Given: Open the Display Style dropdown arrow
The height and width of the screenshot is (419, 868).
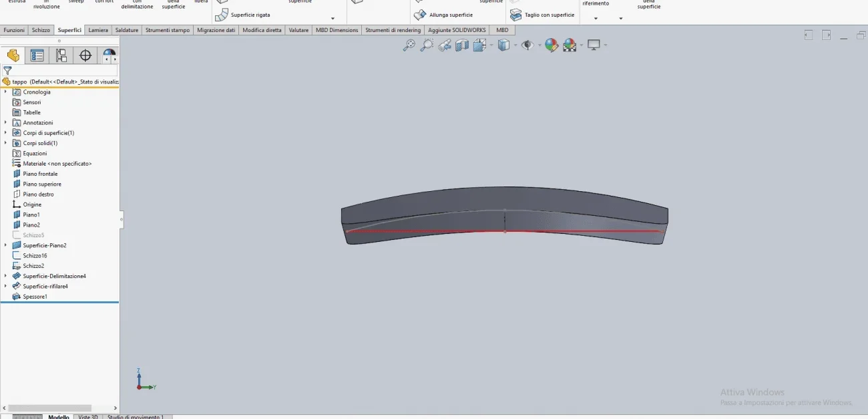Looking at the screenshot, I should pyautogui.click(x=515, y=45).
